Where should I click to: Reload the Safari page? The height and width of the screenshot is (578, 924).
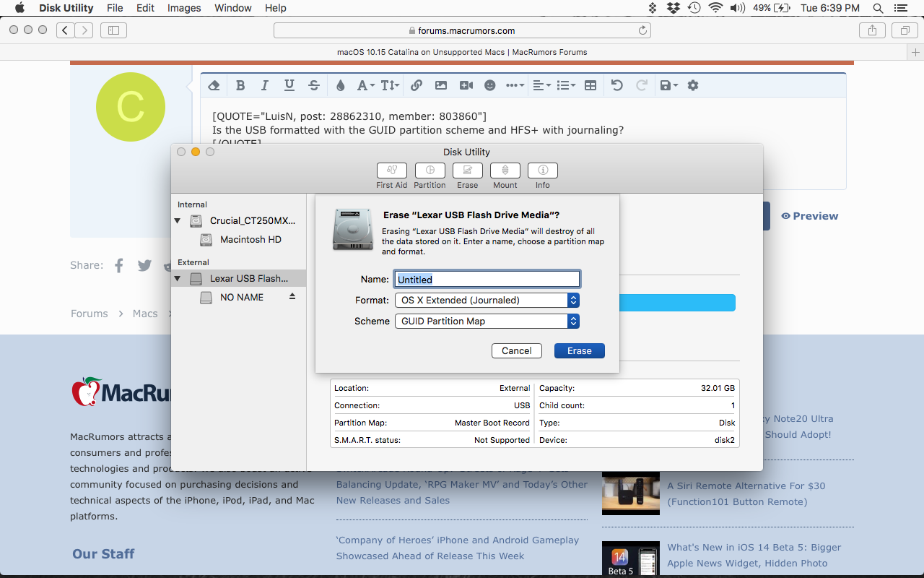[x=642, y=30]
